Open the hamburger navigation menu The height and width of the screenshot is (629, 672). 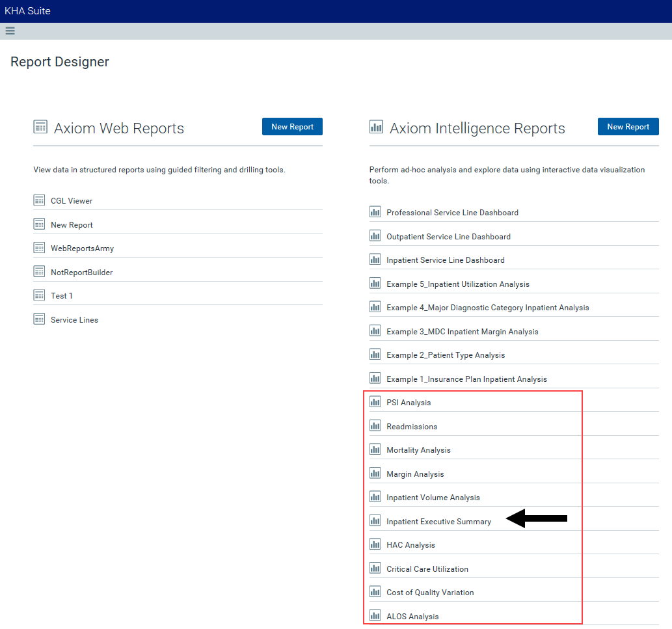point(10,31)
